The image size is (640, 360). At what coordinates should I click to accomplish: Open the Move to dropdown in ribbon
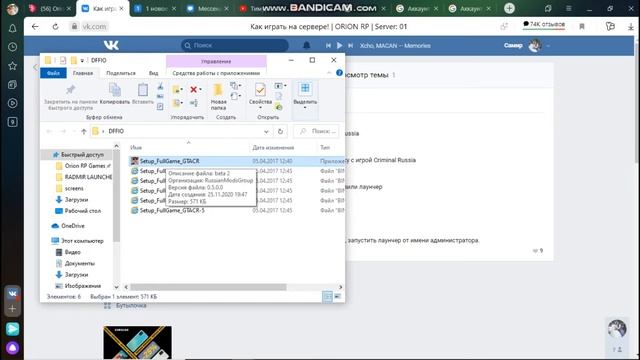click(x=177, y=89)
